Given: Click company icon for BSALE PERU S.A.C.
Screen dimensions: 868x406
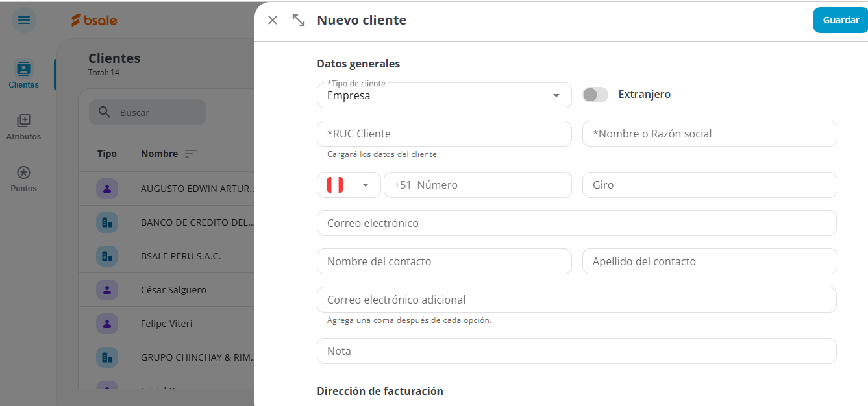Looking at the screenshot, I should pos(107,256).
